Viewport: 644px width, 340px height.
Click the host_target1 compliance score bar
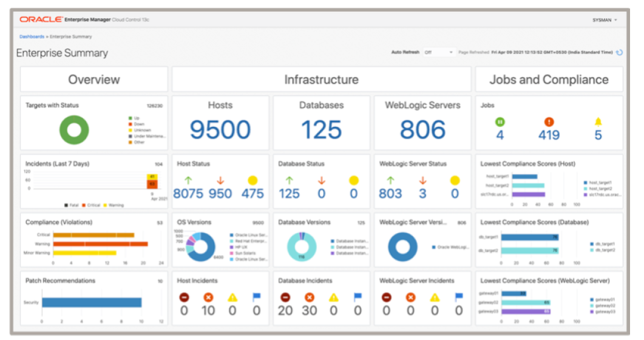(524, 177)
